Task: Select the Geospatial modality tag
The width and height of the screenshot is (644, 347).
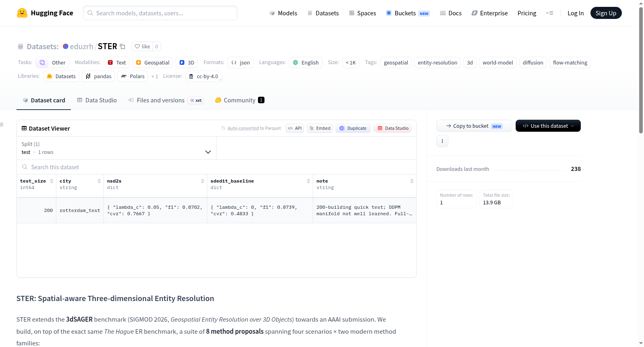Action: (x=153, y=62)
